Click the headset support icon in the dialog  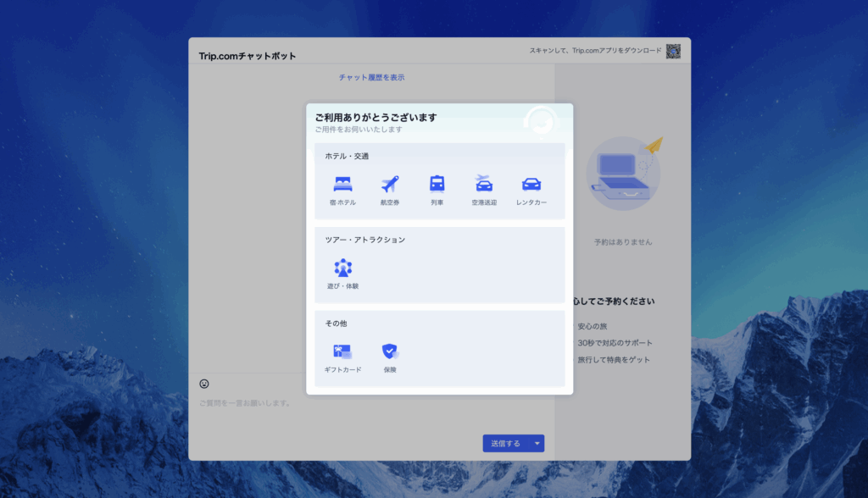pos(541,122)
